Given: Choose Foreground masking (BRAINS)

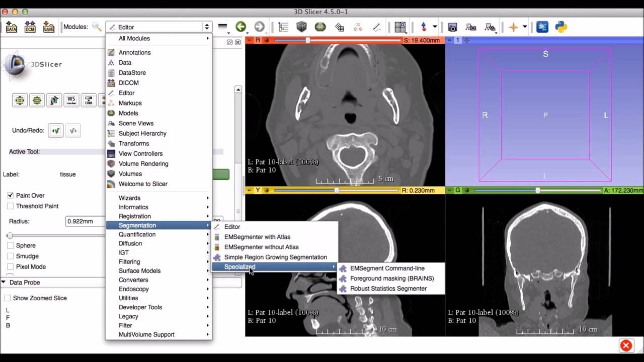Looking at the screenshot, I should coord(391,278).
